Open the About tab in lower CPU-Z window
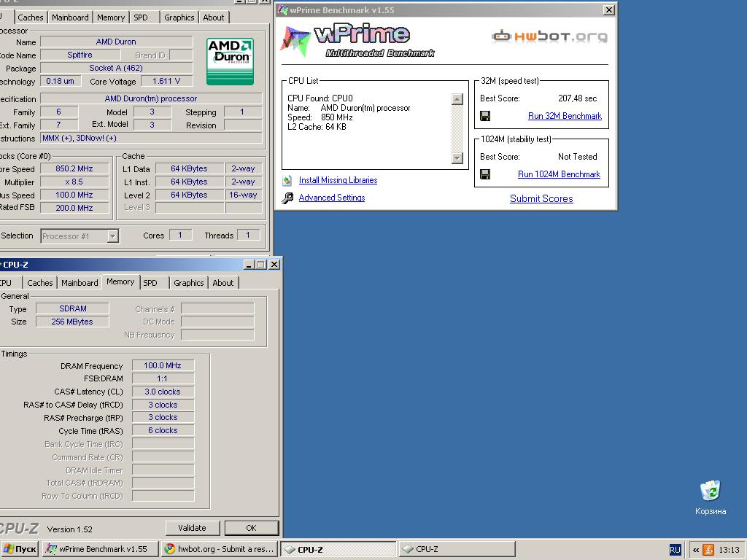747x560 pixels. click(223, 283)
